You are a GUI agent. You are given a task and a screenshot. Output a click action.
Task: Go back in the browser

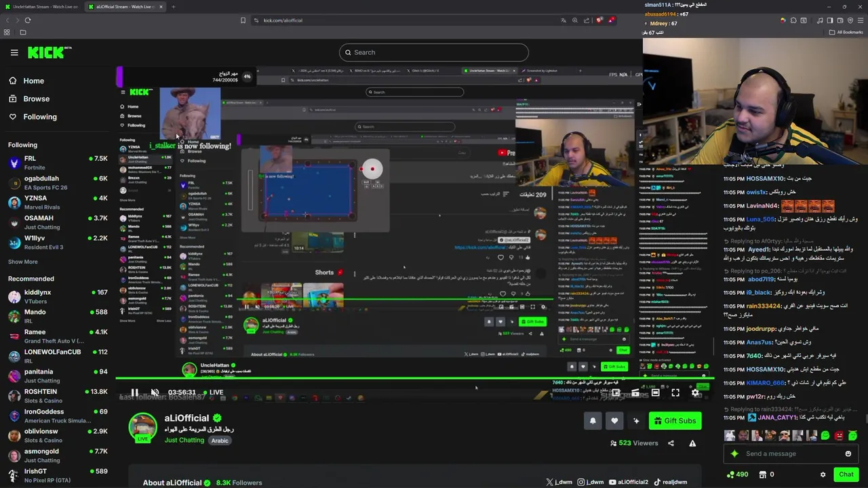coord(7,20)
